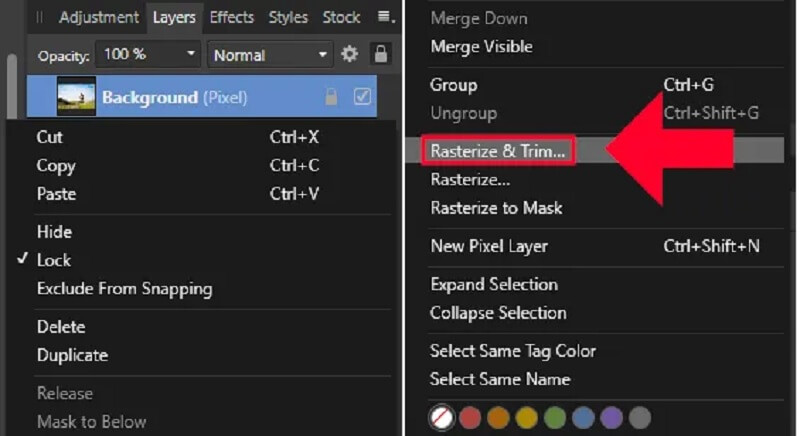Screen dimensions: 800x436
Task: Switch to the Styles tab
Action: [x=288, y=17]
